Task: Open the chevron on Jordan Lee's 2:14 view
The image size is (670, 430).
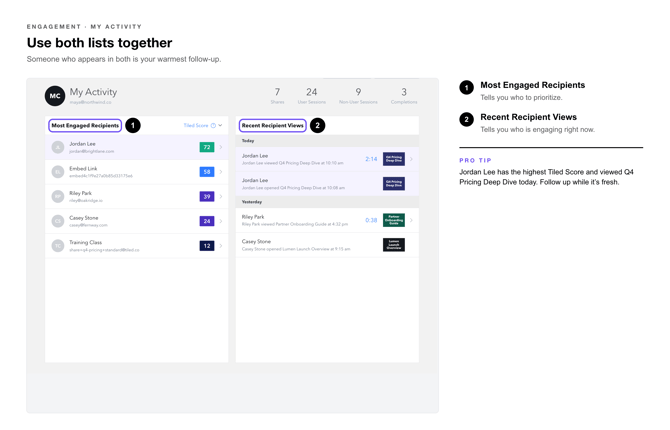Action: click(x=411, y=159)
